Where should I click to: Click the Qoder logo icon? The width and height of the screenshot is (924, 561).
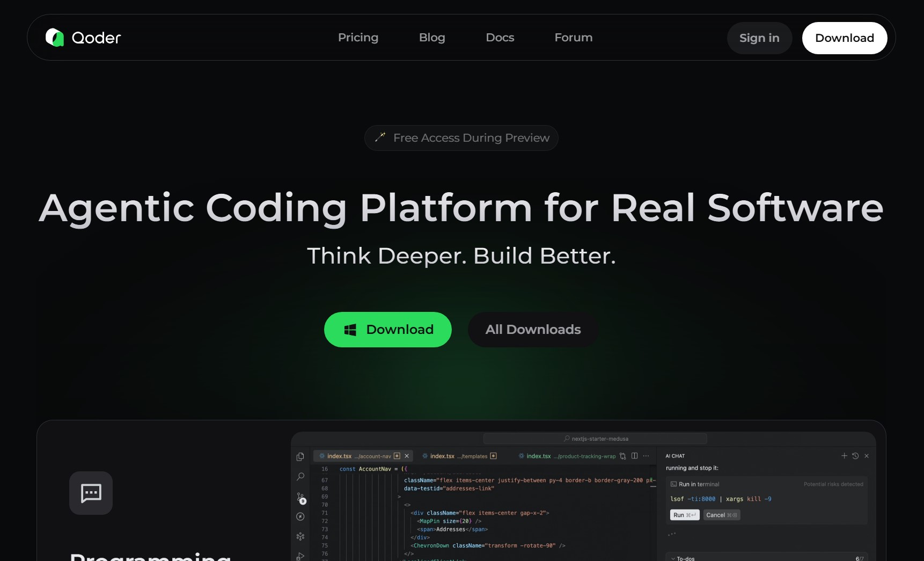coord(55,38)
